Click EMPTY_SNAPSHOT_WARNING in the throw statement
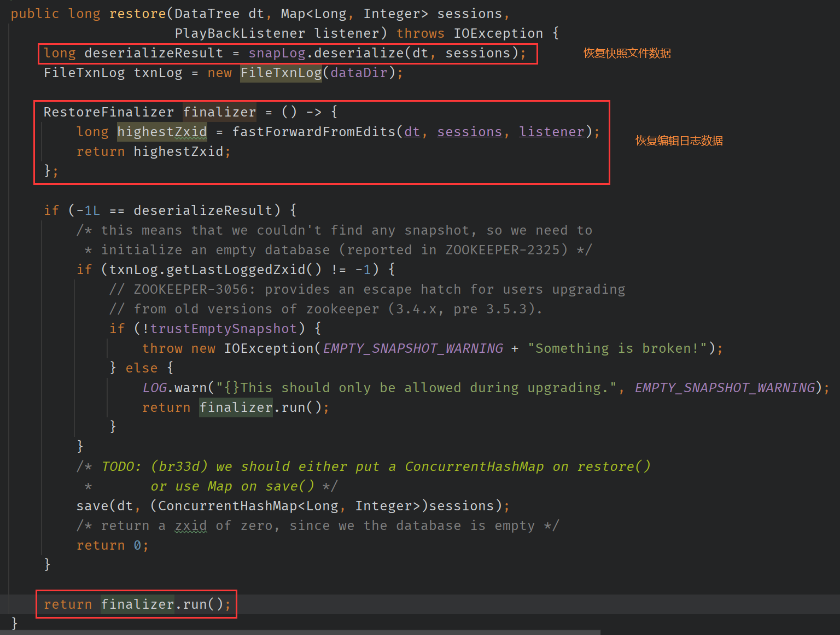 point(413,348)
